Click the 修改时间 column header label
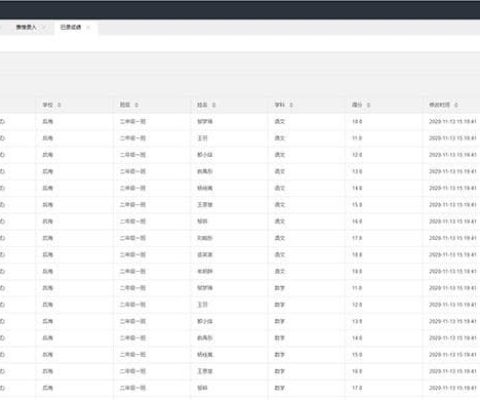This screenshot has height=400, width=480. pyautogui.click(x=439, y=105)
